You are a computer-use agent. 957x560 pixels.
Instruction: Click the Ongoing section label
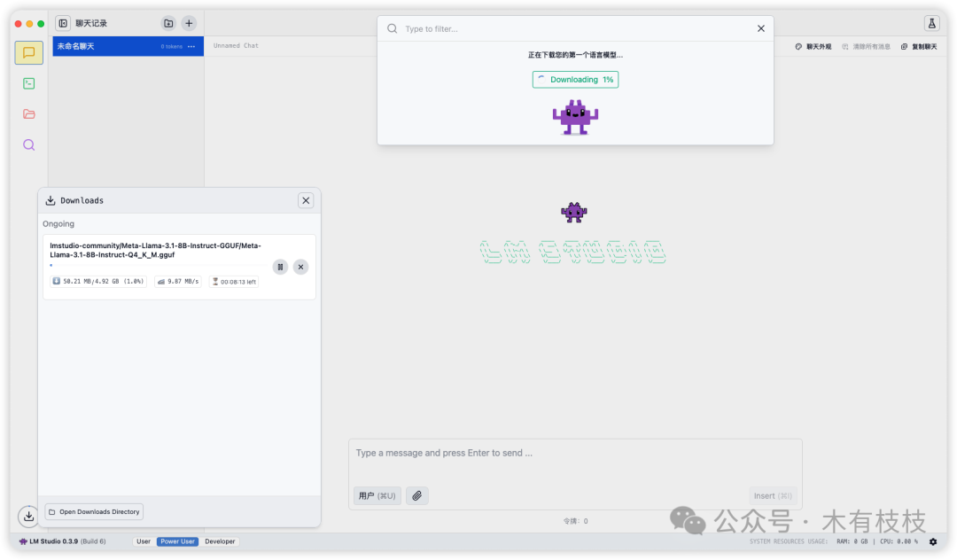[x=58, y=224]
